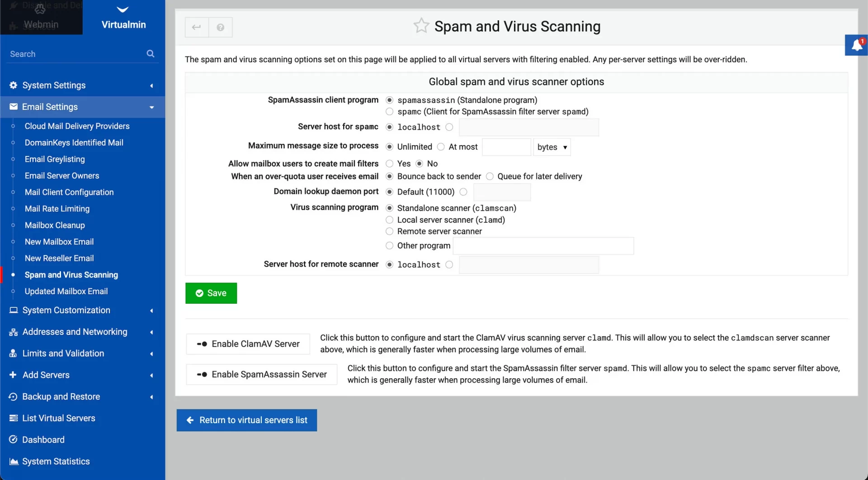This screenshot has width=868, height=480.
Task: Expand Backup and Restore arrow
Action: (x=151, y=397)
